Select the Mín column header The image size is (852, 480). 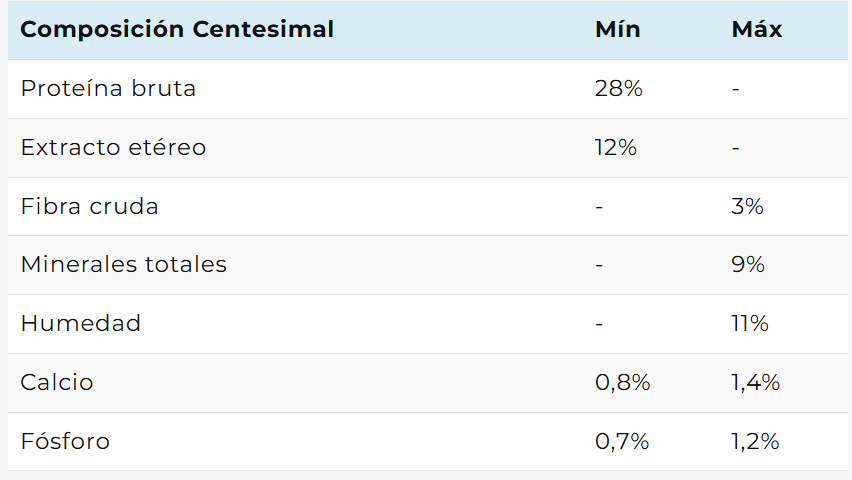click(617, 29)
